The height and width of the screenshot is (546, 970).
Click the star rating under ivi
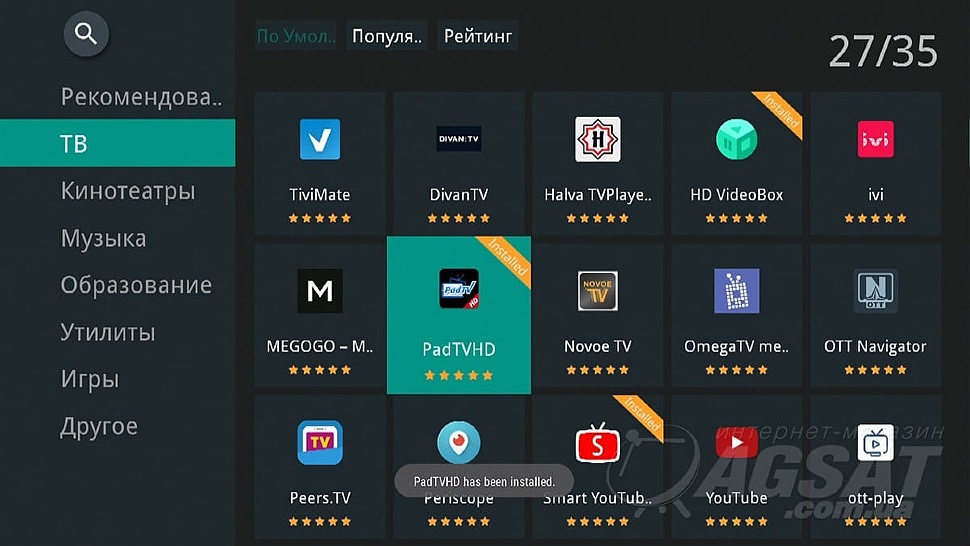(x=875, y=218)
